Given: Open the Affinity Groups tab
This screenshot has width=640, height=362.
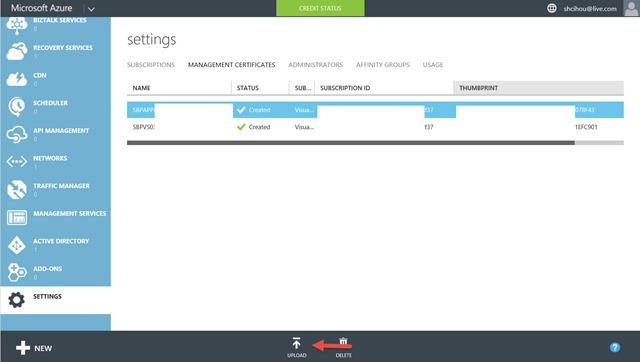Looking at the screenshot, I should click(383, 64).
